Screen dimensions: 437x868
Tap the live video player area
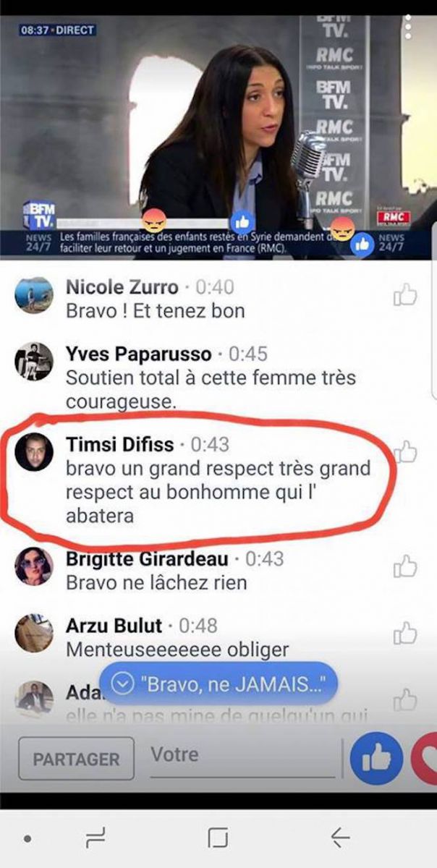(x=218, y=137)
